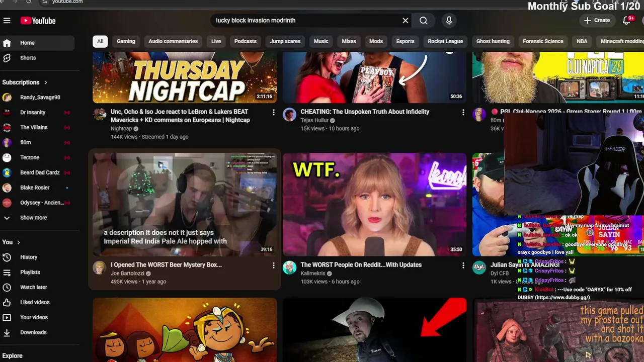Open the cowboy hat red arrow thumbnail

click(374, 330)
